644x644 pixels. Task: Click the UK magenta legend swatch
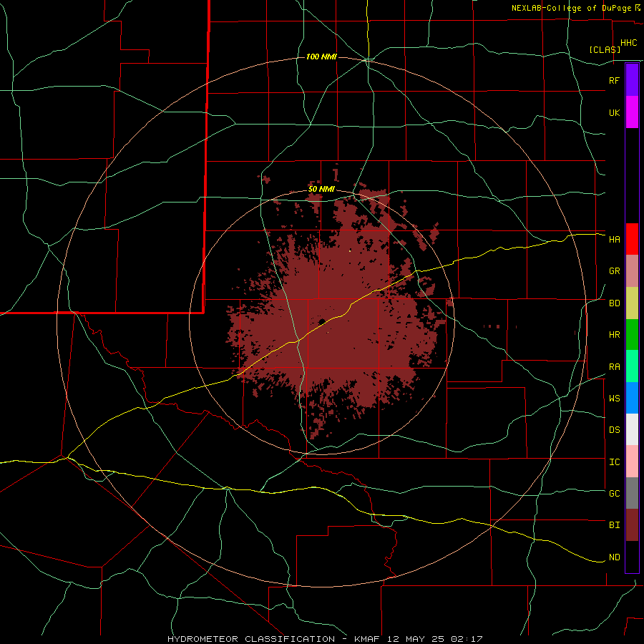[632, 112]
